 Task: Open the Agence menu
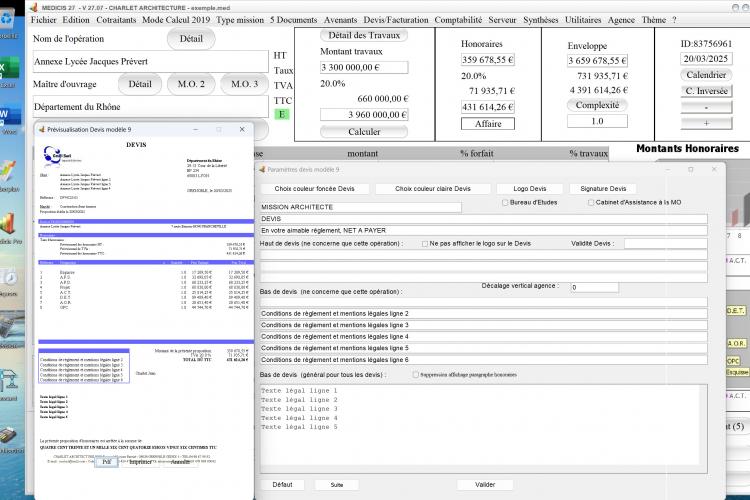(621, 20)
